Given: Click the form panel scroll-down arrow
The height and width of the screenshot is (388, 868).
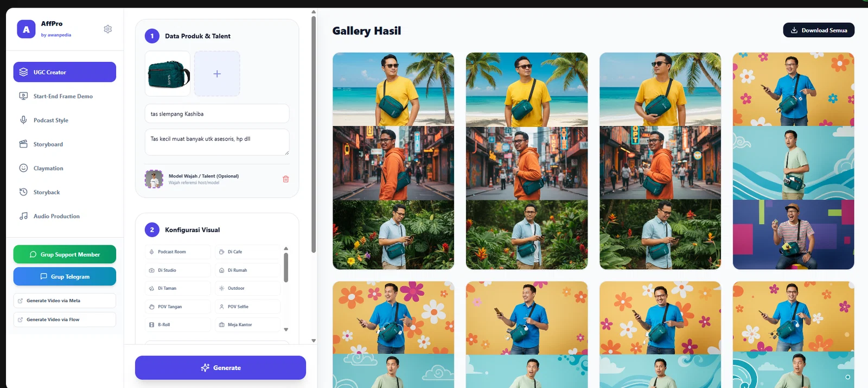Looking at the screenshot, I should point(314,341).
